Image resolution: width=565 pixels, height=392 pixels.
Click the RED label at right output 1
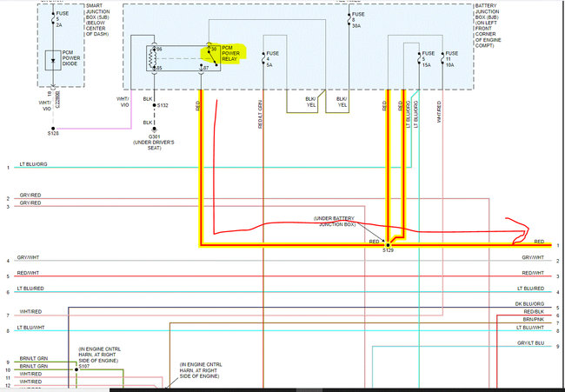click(x=539, y=242)
